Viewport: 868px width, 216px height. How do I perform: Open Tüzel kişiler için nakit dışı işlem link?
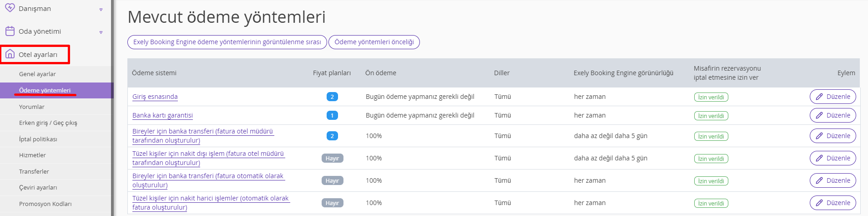tap(208, 158)
